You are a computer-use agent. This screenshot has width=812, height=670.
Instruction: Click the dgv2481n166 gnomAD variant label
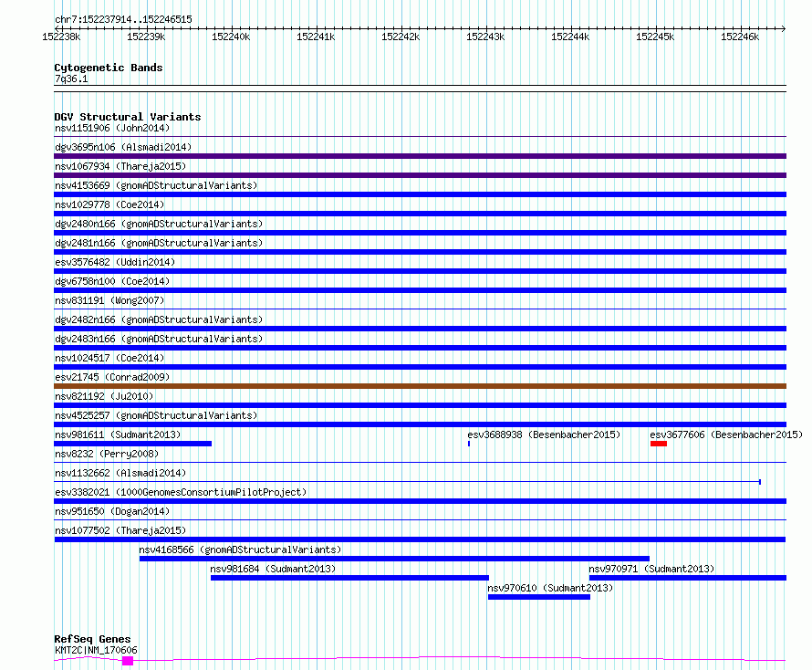(159, 243)
